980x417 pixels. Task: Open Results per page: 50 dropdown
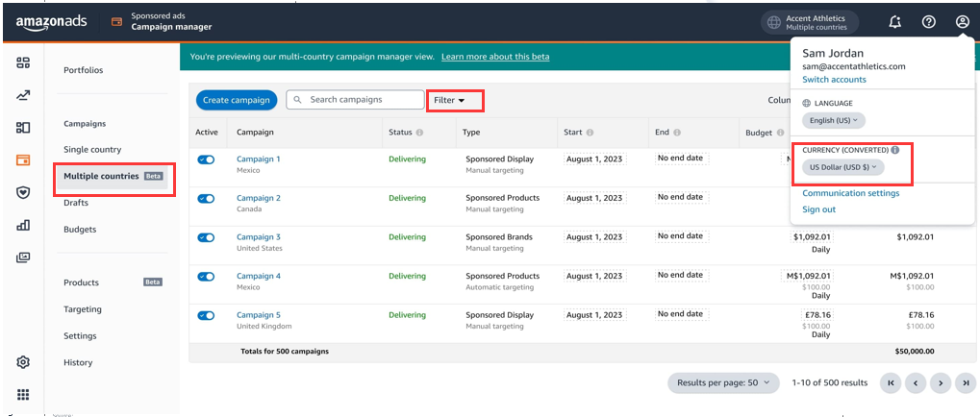(x=723, y=382)
